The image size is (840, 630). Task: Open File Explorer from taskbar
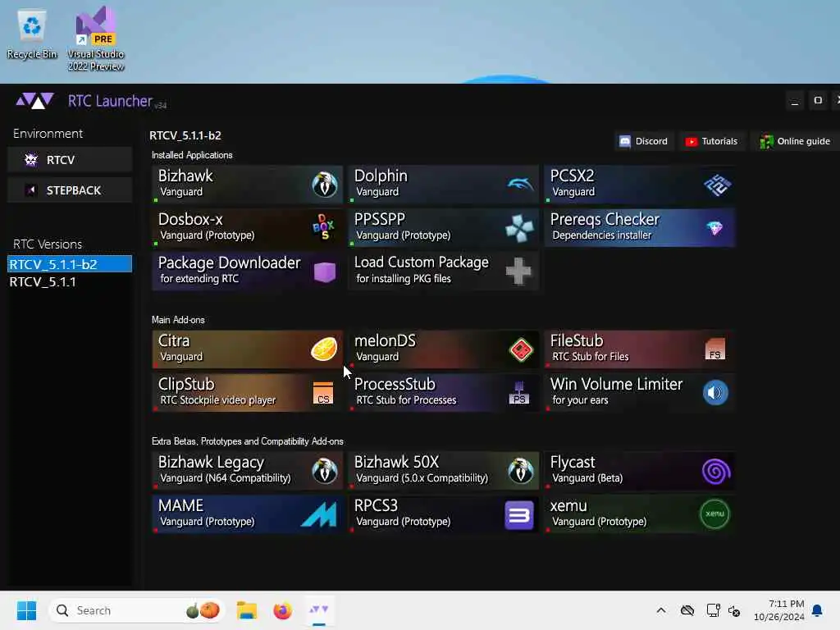[x=247, y=610]
